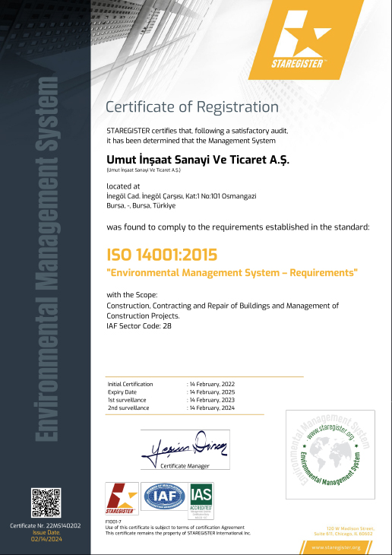Click 'it has been determined that the Management System' line

pos(191,141)
